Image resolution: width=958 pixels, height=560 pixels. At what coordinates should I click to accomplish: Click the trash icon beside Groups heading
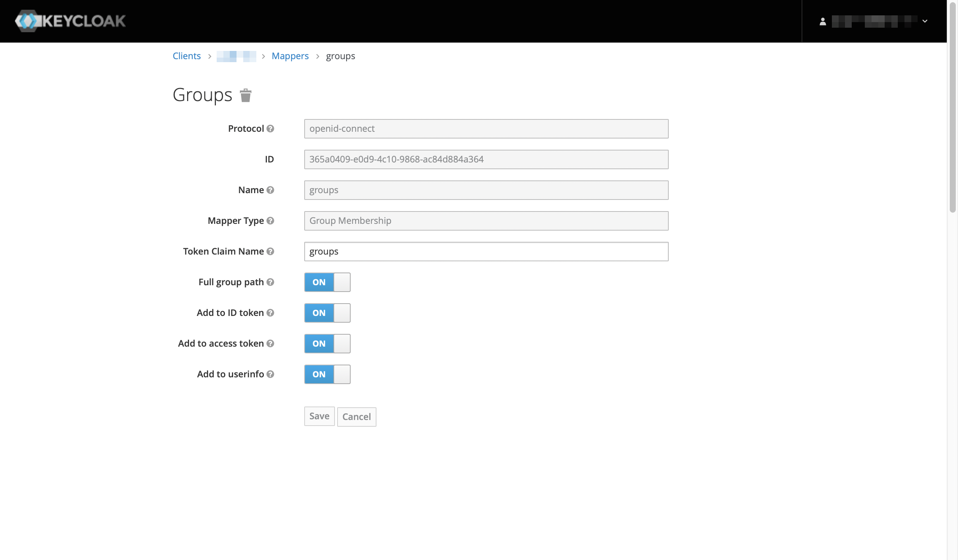click(x=245, y=95)
